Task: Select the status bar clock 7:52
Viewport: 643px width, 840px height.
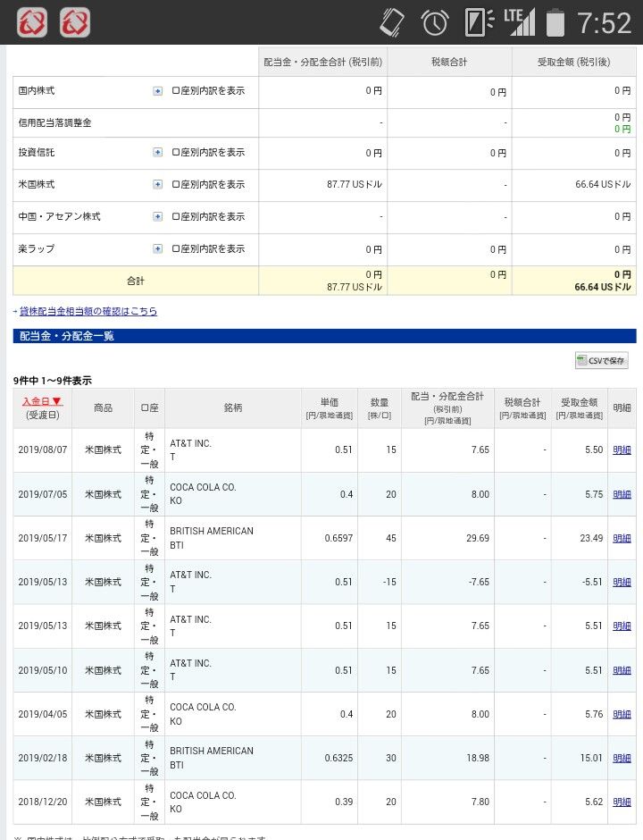Action: 604,23
